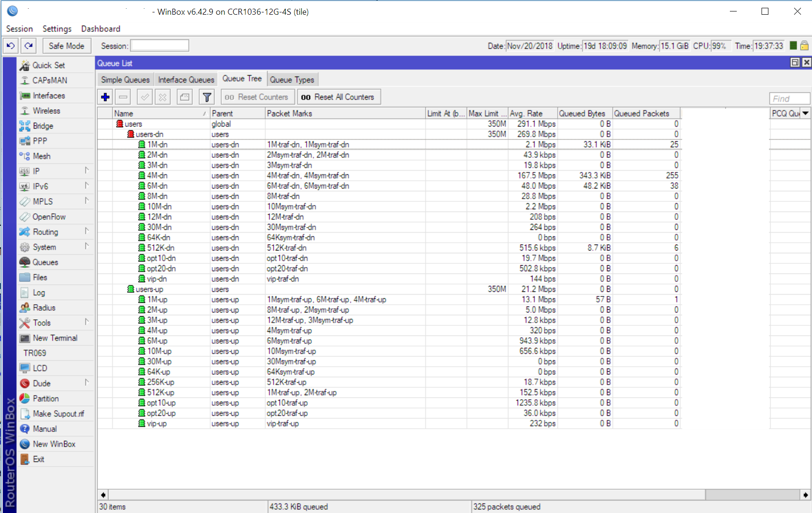Open Partition manager

click(56, 398)
